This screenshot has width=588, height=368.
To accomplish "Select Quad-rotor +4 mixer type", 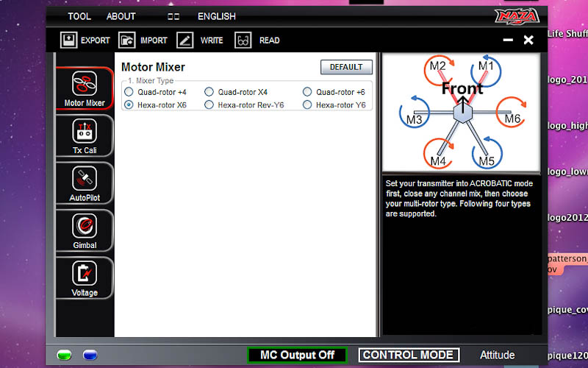I will 129,92.
